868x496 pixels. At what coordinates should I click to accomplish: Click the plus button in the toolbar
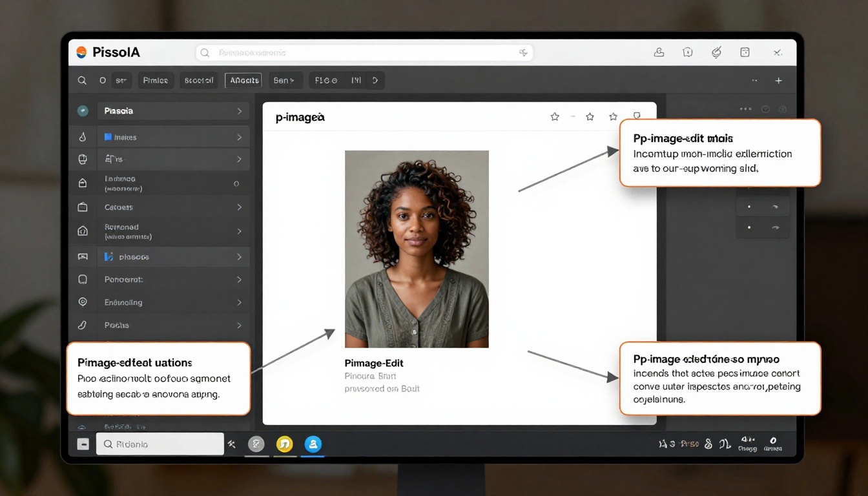[779, 81]
